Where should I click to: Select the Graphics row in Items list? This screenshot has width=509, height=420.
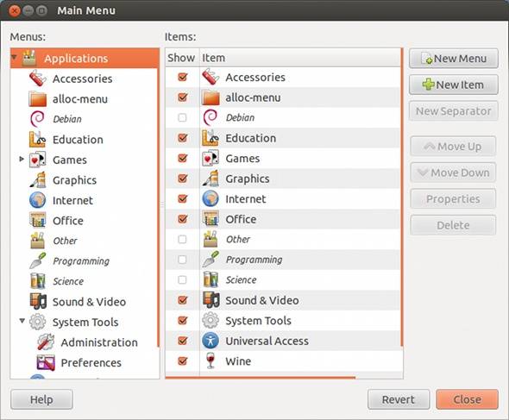coord(283,179)
